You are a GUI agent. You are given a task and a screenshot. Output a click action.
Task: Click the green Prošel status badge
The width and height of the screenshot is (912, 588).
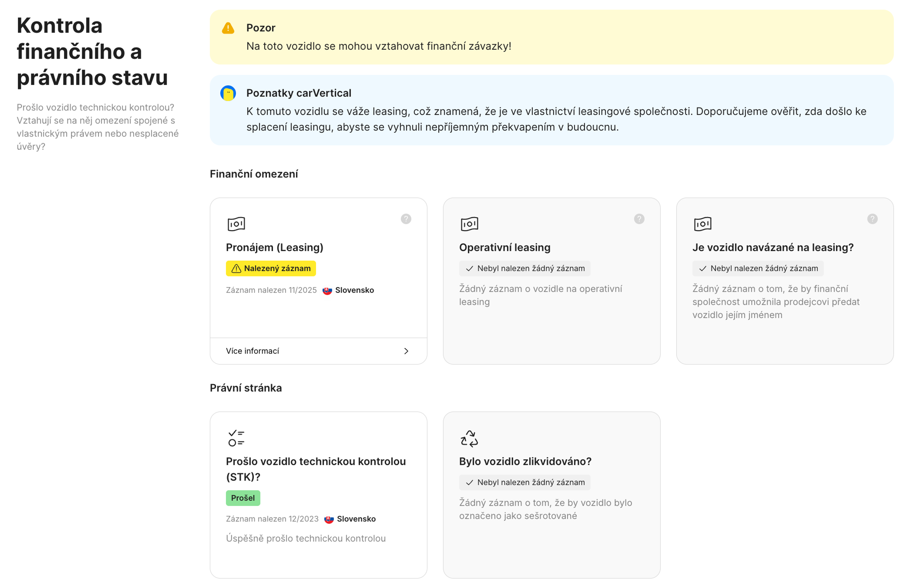(243, 498)
